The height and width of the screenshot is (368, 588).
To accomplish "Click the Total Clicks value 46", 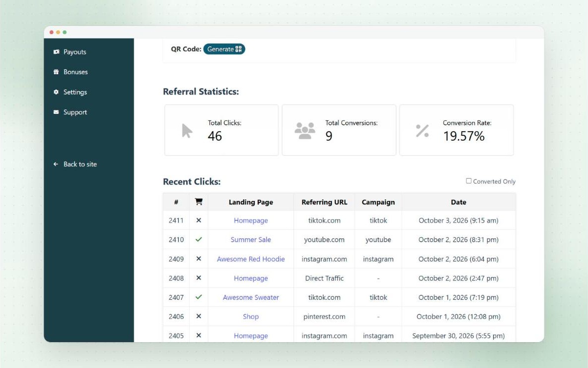I will [x=215, y=136].
